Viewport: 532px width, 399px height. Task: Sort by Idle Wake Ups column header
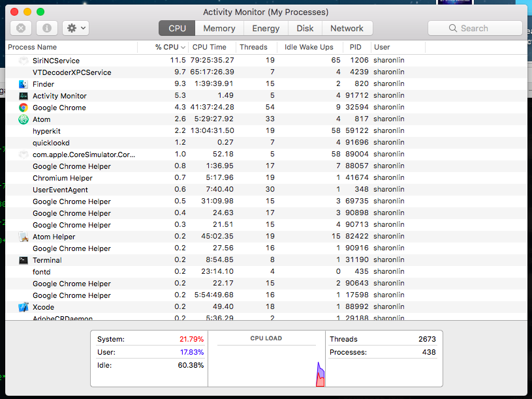tap(310, 47)
